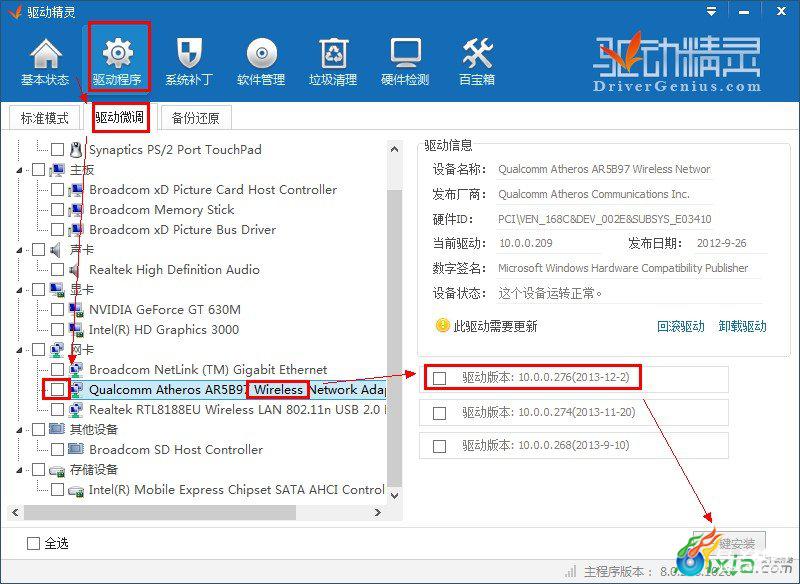Viewport: 800px width, 584px height.
Task: Click the 一键安装 button
Action: [730, 544]
